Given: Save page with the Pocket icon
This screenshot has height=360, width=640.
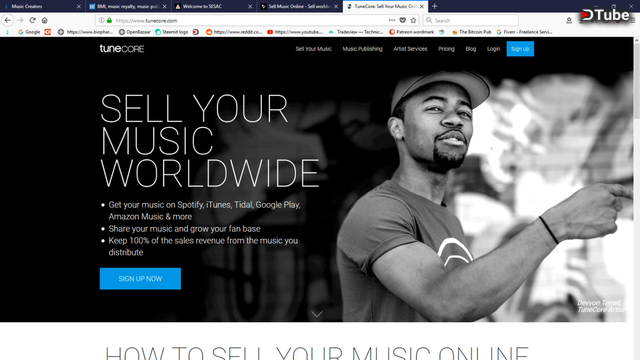Looking at the screenshot, I should [402, 20].
